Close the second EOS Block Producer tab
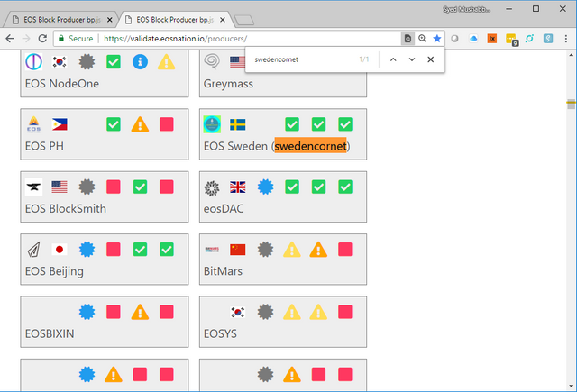The image size is (577, 392). tap(223, 20)
